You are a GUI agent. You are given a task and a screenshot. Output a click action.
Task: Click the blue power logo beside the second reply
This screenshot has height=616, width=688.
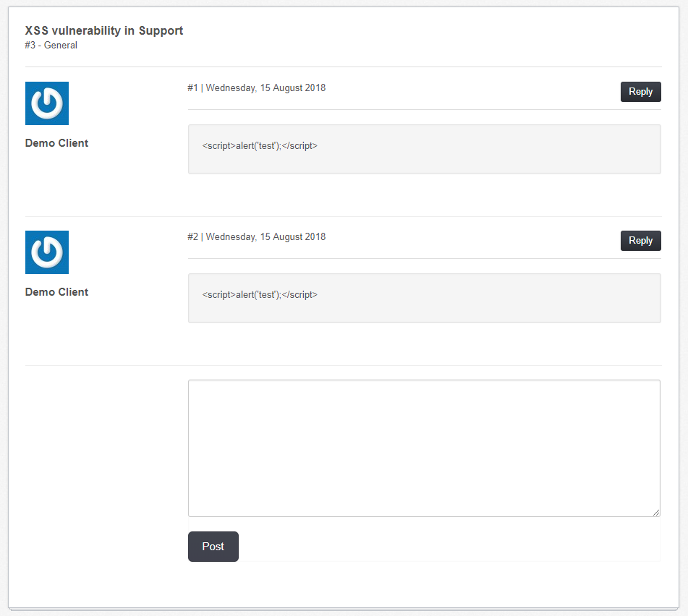coord(46,252)
